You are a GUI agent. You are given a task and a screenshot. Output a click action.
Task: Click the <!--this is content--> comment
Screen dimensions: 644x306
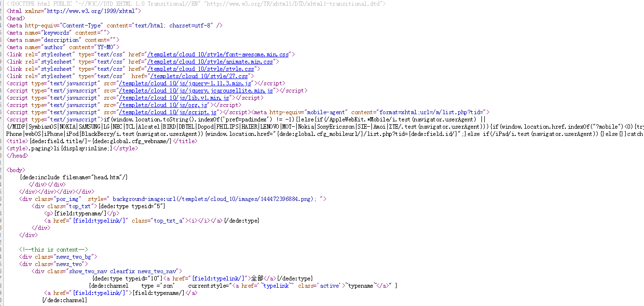point(54,250)
